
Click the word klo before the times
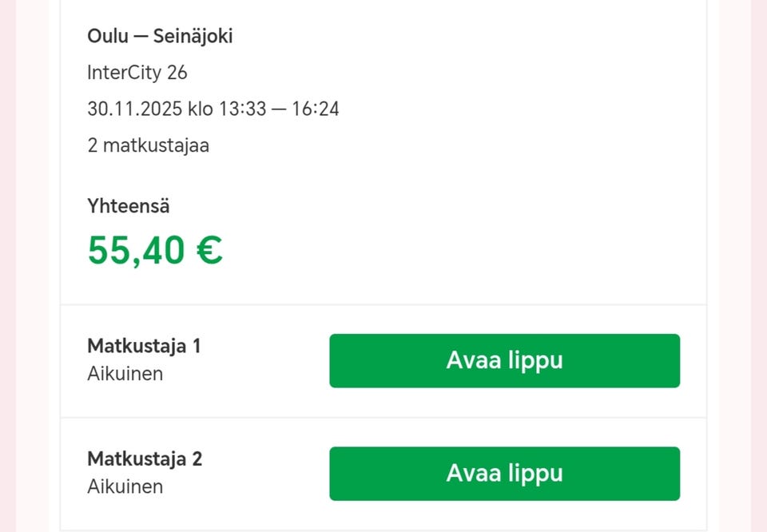pyautogui.click(x=201, y=109)
